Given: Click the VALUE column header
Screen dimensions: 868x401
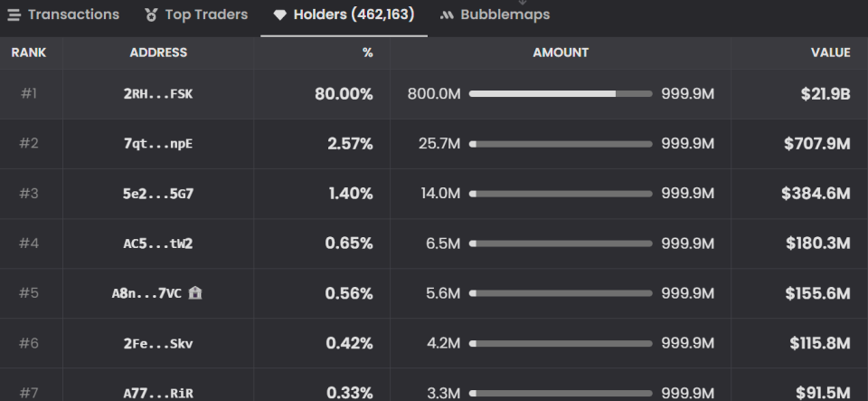Looking at the screenshot, I should (830, 53).
